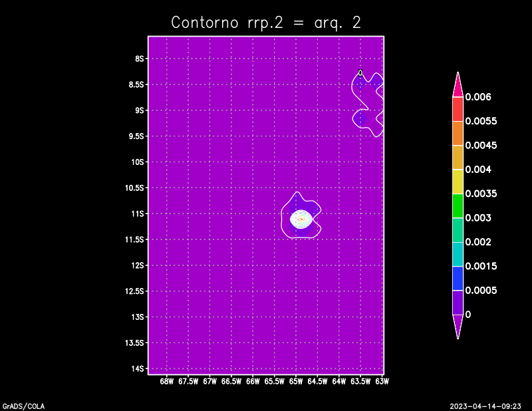Select the yellow colorbar segment
Image resolution: width=532 pixels, height=411 pixels.
[458, 182]
